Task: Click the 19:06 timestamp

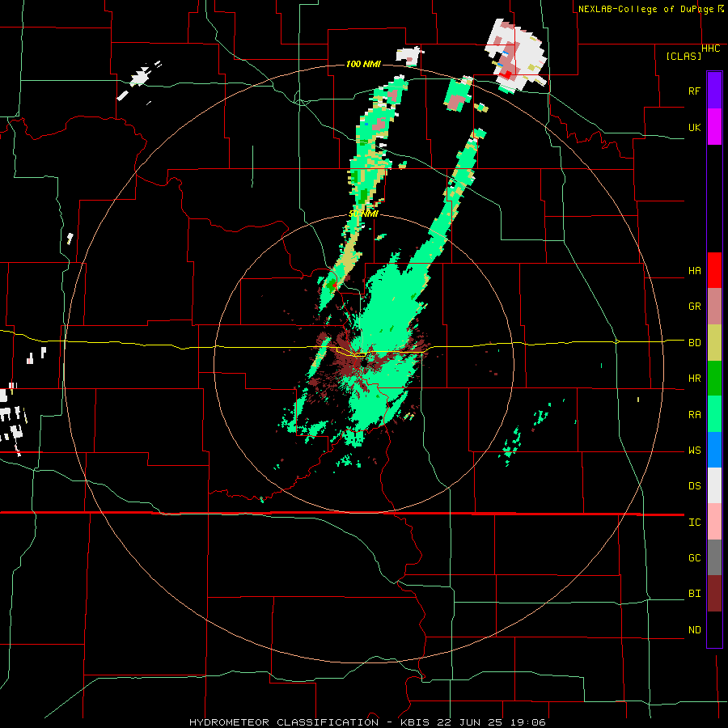Action: (530, 722)
